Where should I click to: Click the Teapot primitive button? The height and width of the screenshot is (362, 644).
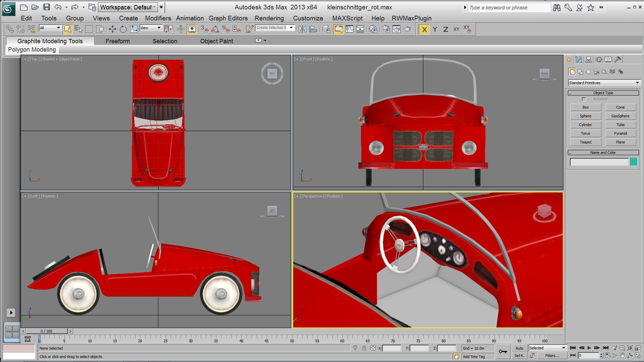point(586,142)
